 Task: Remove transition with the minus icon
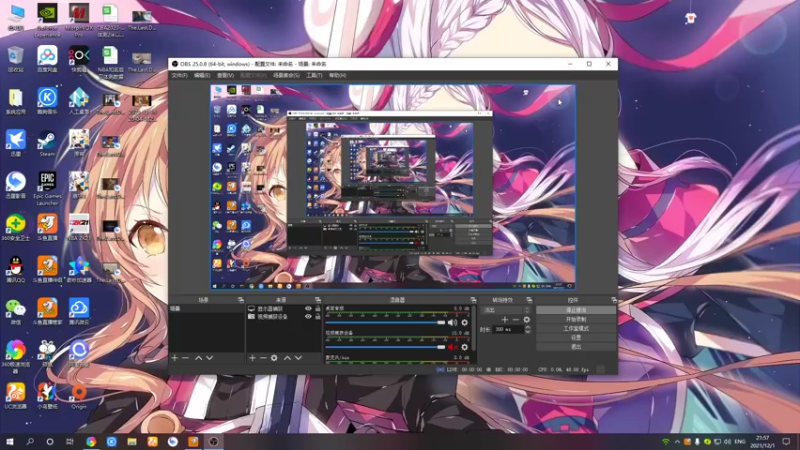pos(515,320)
